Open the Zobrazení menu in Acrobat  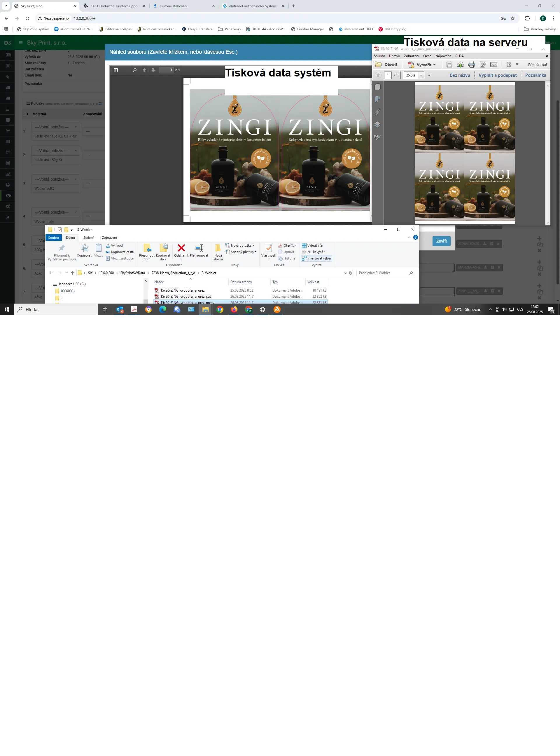click(411, 56)
